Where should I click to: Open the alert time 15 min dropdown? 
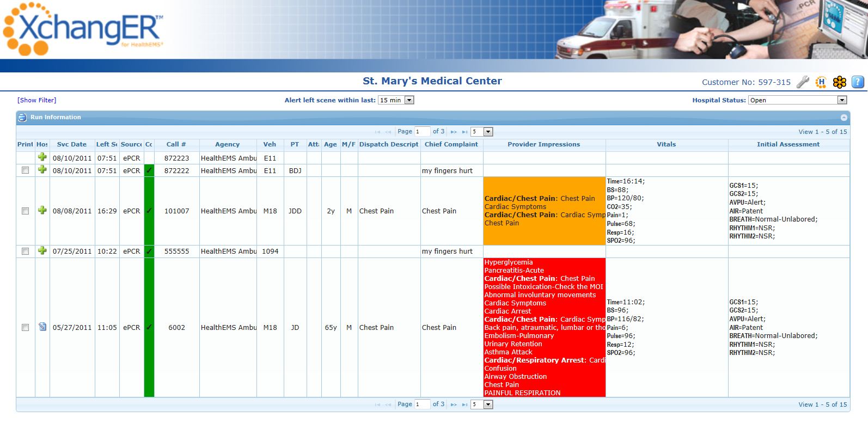pyautogui.click(x=409, y=100)
